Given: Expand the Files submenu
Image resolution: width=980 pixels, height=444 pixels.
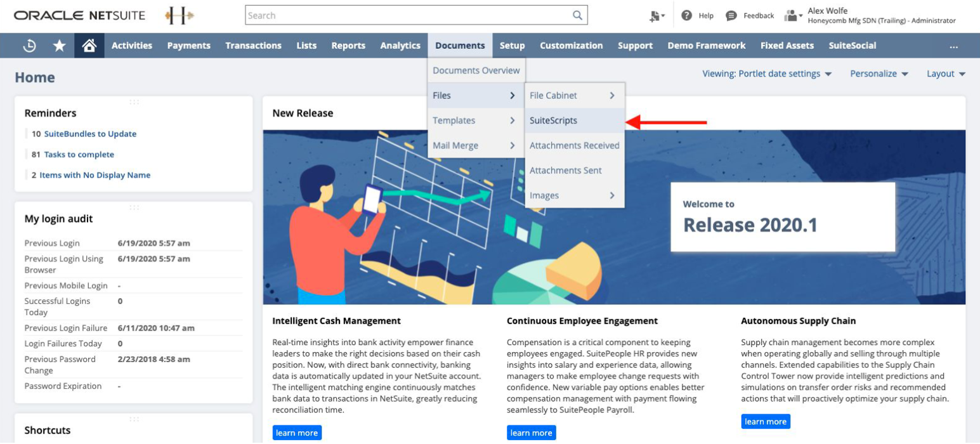Looking at the screenshot, I should 476,95.
